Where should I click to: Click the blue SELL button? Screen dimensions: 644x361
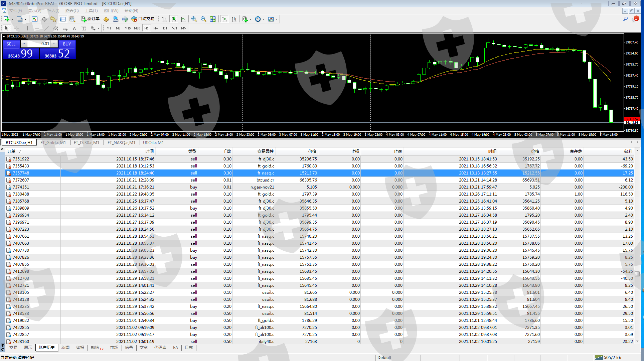click(x=11, y=44)
